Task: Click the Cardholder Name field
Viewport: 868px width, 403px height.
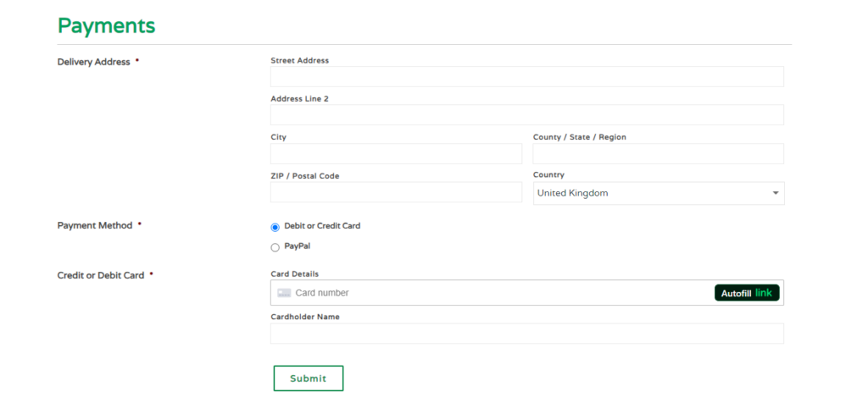Action: pyautogui.click(x=526, y=334)
